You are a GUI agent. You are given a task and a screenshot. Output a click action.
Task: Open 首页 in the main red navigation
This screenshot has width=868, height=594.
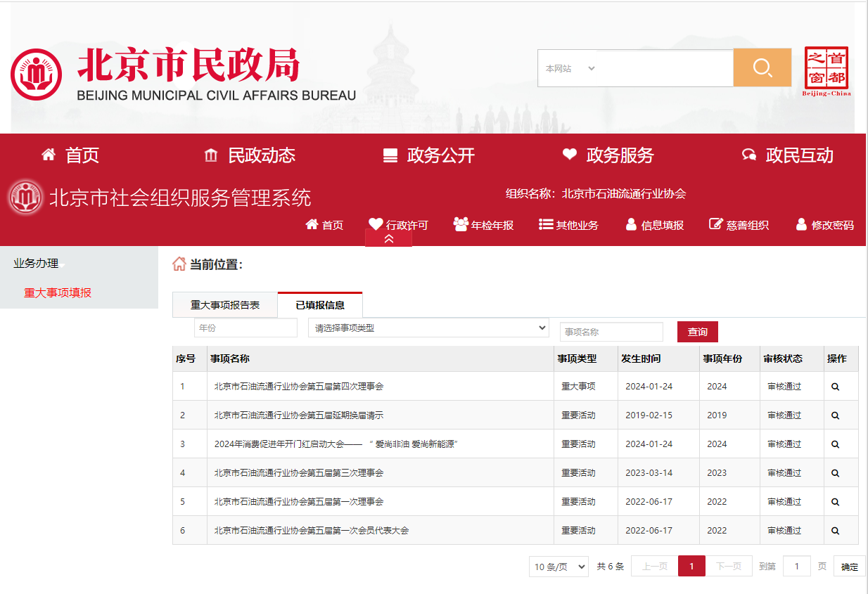pyautogui.click(x=70, y=155)
